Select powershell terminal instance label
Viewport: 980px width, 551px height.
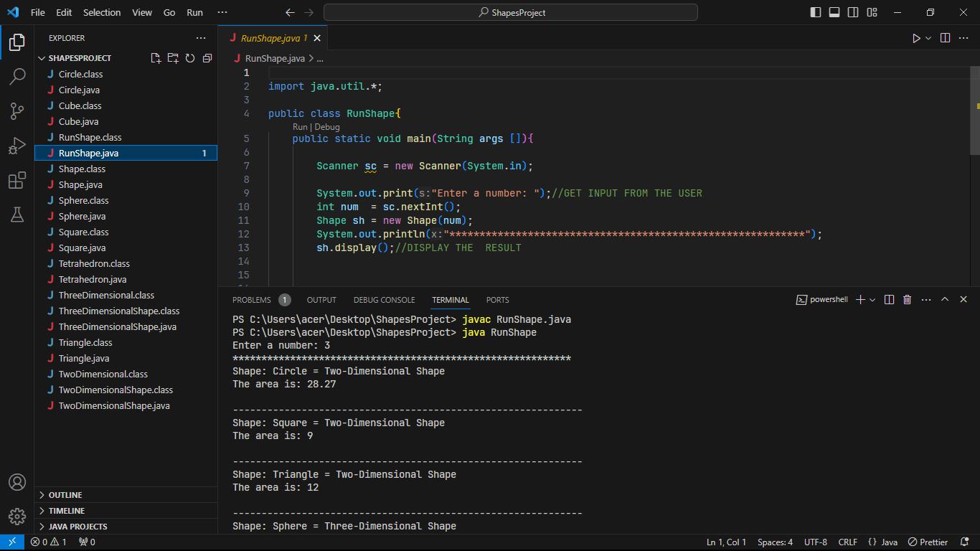[822, 300]
